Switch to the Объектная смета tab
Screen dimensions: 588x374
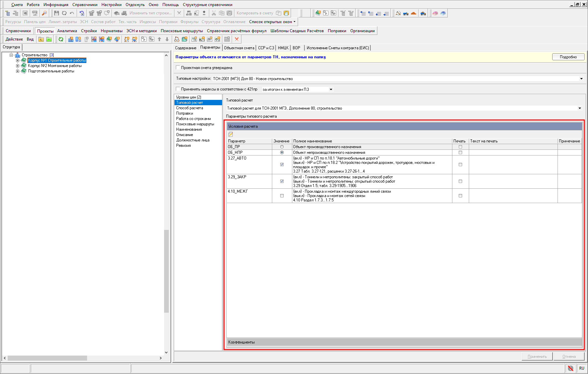tap(239, 48)
